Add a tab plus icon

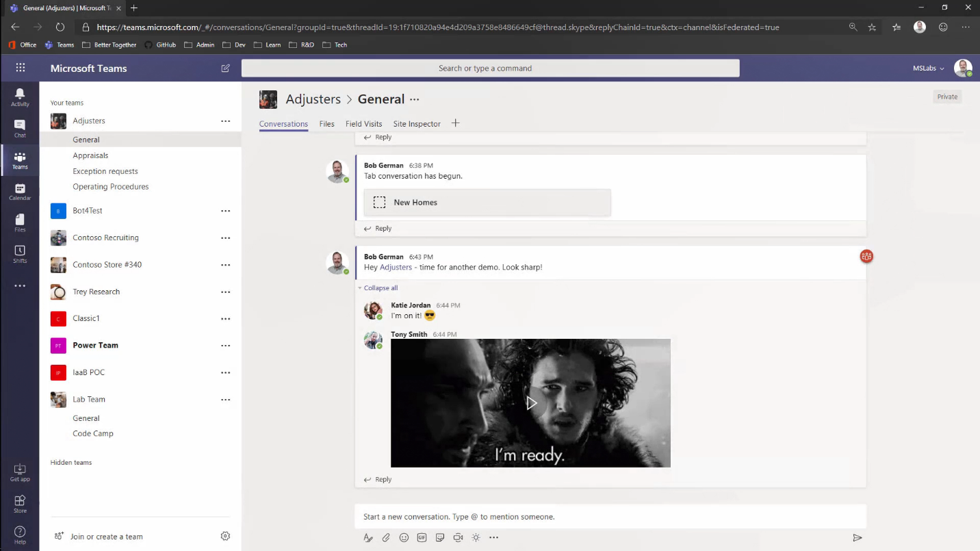click(x=455, y=123)
